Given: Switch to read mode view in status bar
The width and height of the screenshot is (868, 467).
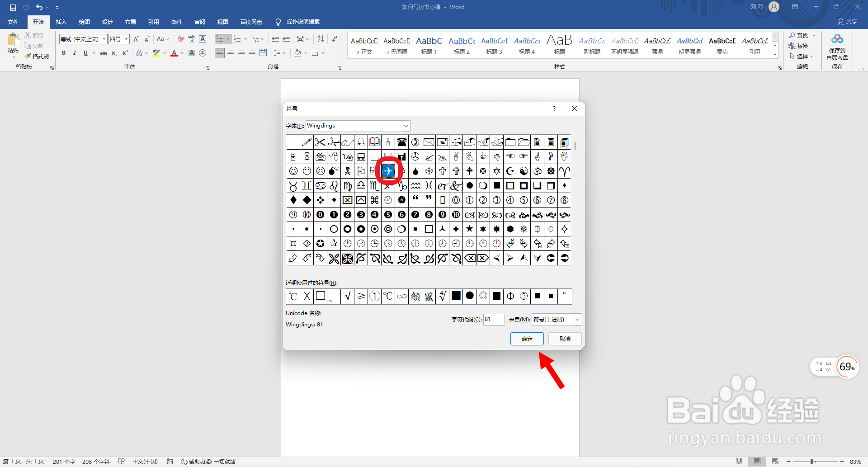Looking at the screenshot, I should [739, 462].
